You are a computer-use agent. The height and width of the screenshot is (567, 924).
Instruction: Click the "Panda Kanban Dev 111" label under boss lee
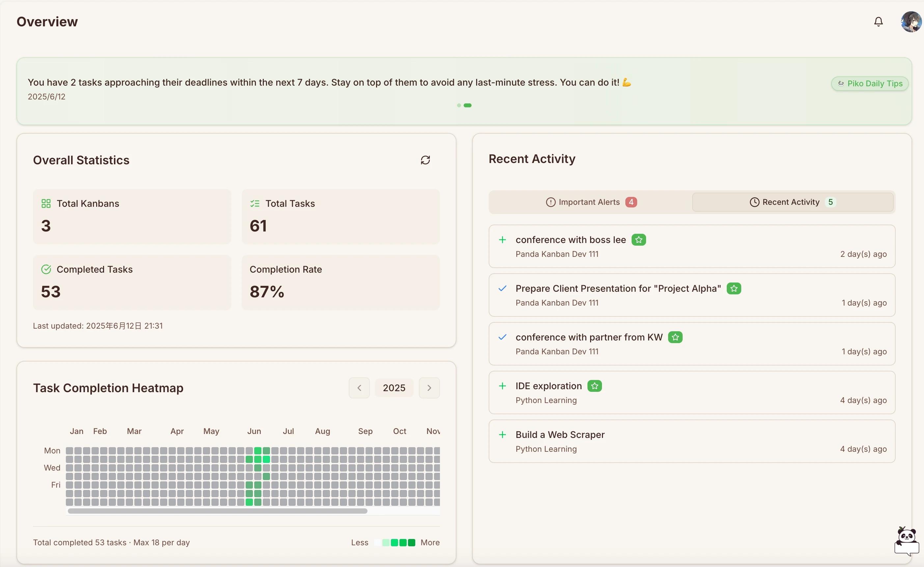557,254
